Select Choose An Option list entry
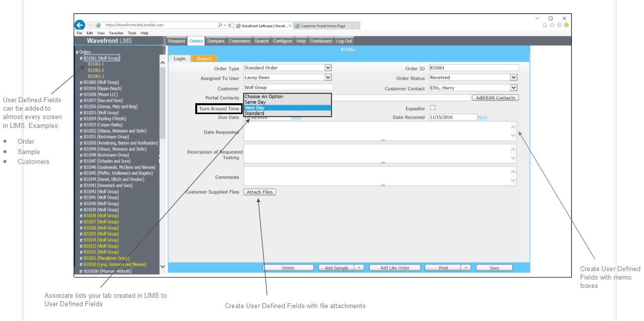Viewport: 644px width, 321px height. tap(287, 97)
